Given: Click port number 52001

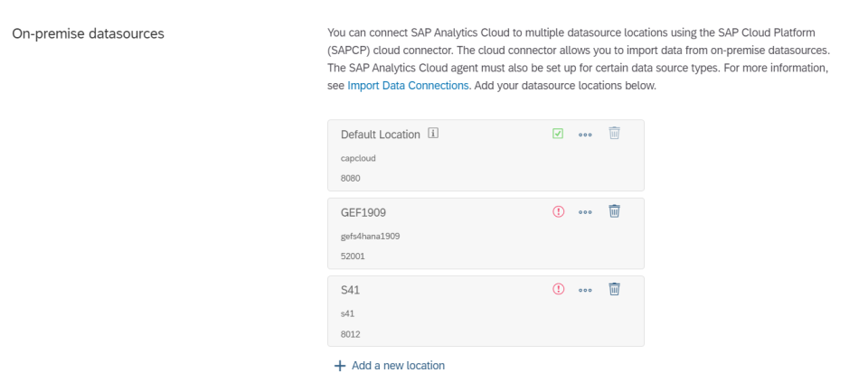Looking at the screenshot, I should [x=353, y=256].
